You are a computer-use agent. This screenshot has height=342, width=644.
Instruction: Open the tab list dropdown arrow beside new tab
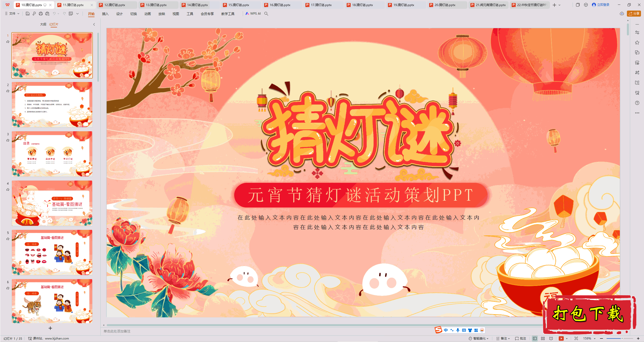click(559, 5)
